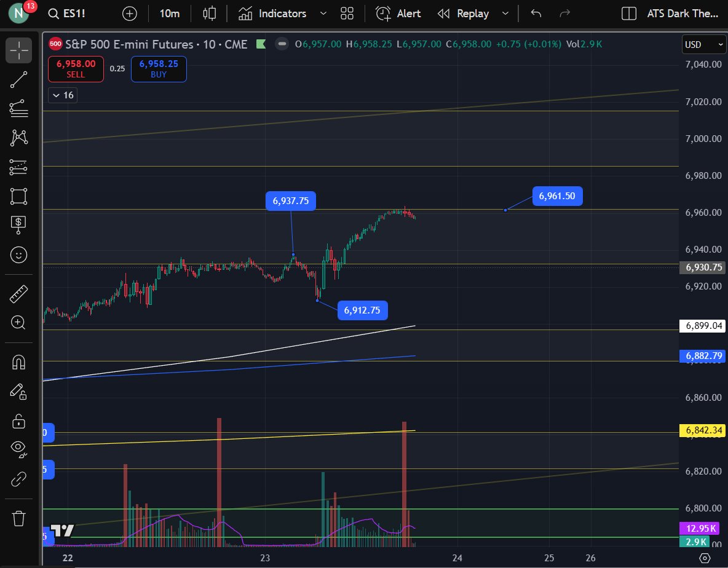Open the link drawings sync tool
This screenshot has width=728, height=568.
pyautogui.click(x=18, y=479)
